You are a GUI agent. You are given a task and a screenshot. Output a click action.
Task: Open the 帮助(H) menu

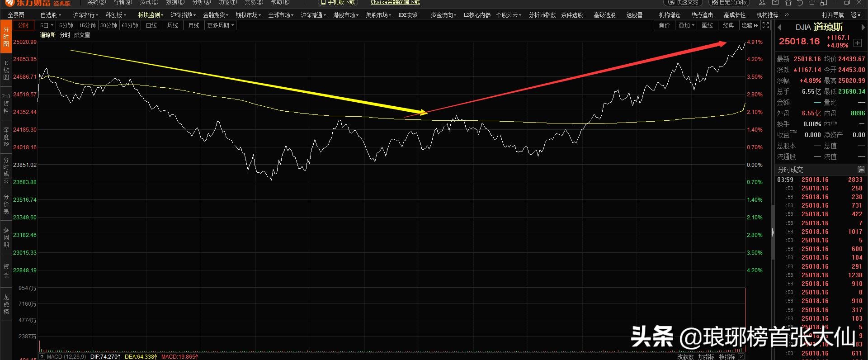(280, 2)
